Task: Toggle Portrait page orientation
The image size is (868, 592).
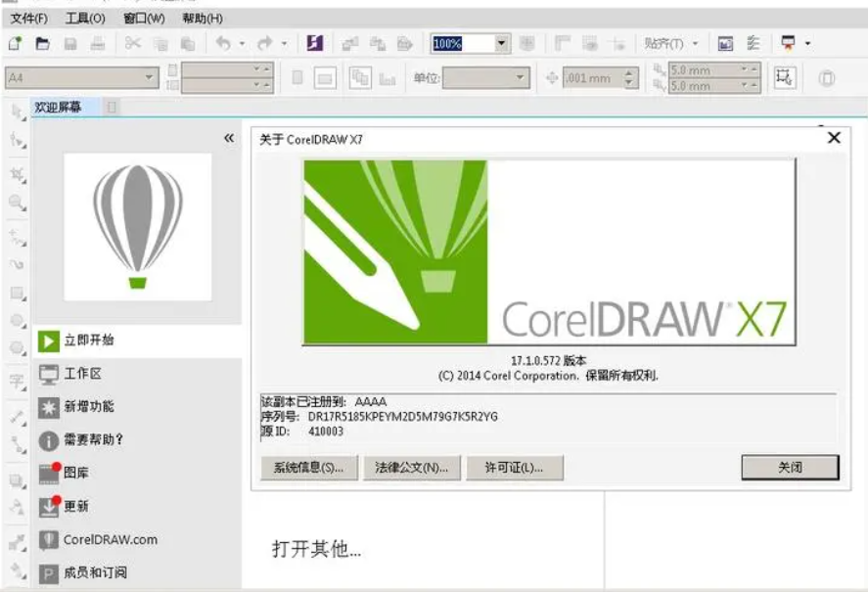Action: [x=297, y=77]
